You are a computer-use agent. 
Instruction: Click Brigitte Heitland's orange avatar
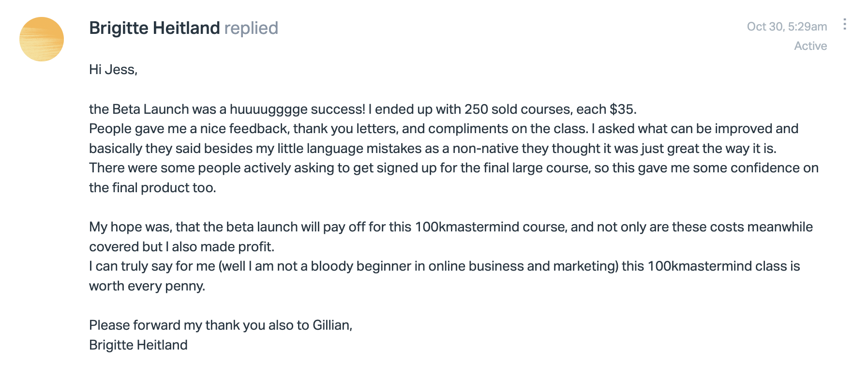42,39
